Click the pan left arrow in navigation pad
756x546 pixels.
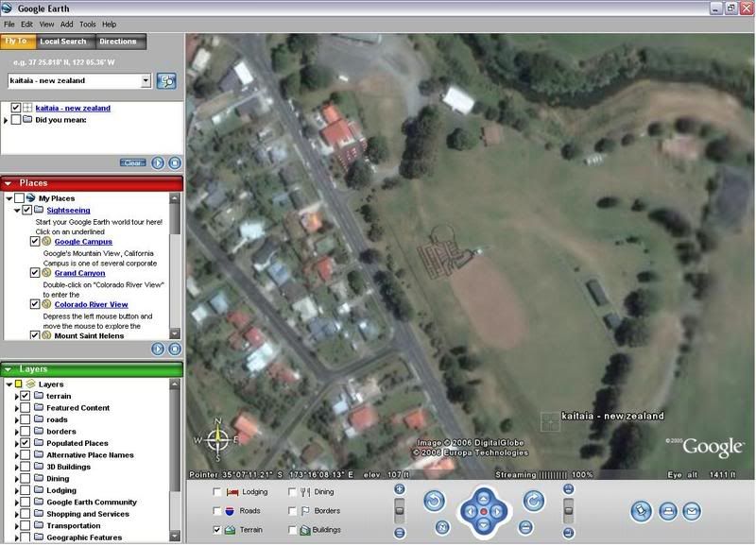click(x=470, y=511)
